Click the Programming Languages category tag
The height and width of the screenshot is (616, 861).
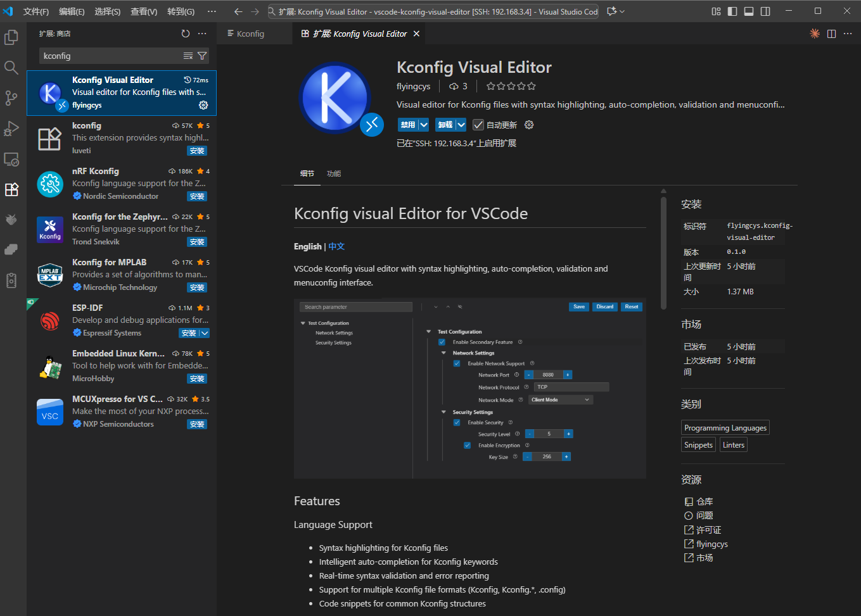click(x=725, y=428)
